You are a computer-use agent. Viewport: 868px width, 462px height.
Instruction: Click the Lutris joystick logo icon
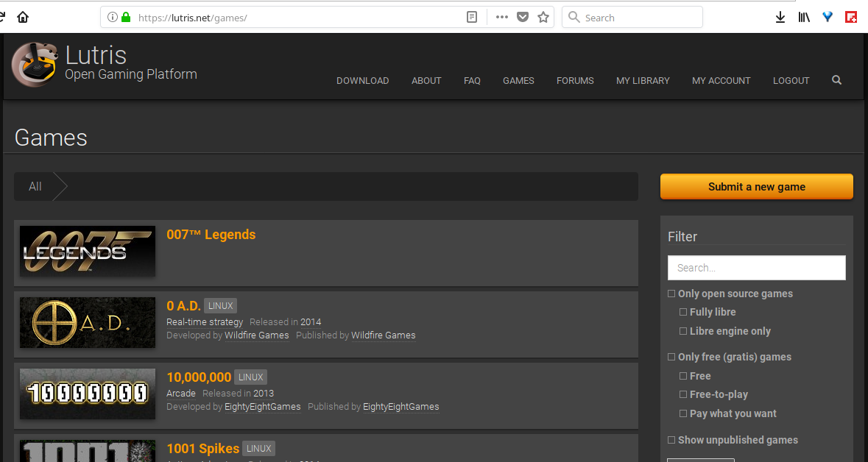point(34,65)
